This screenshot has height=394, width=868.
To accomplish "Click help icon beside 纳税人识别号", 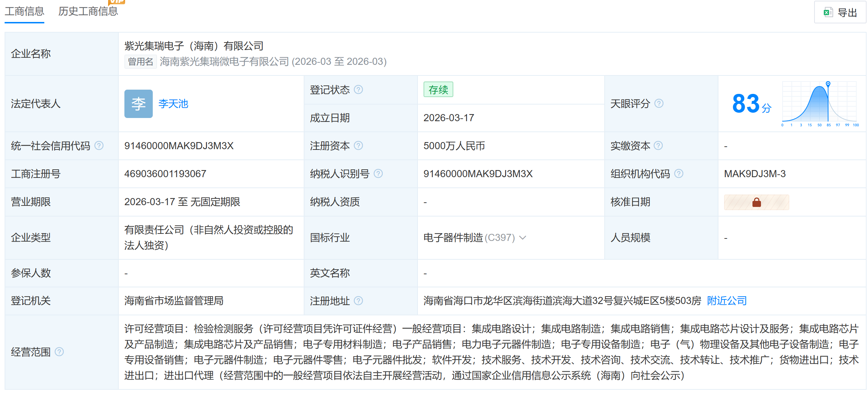I will point(378,174).
